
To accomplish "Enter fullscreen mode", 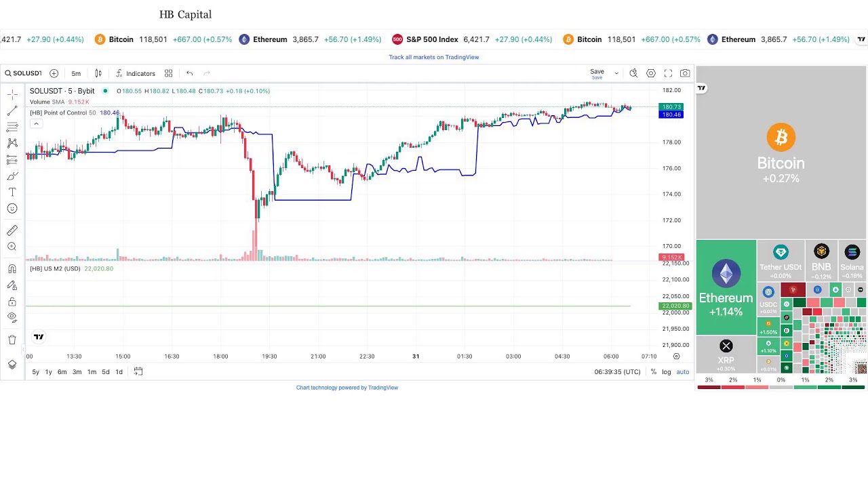I will pos(668,73).
